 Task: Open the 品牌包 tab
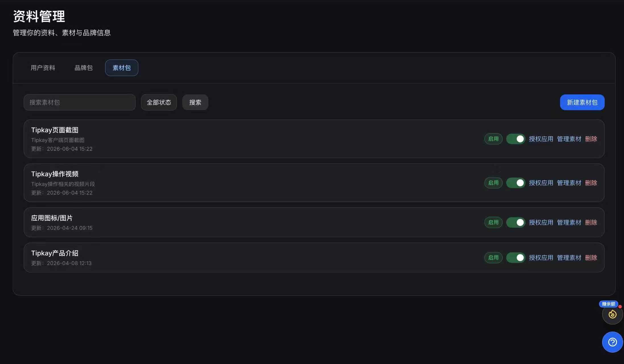84,68
